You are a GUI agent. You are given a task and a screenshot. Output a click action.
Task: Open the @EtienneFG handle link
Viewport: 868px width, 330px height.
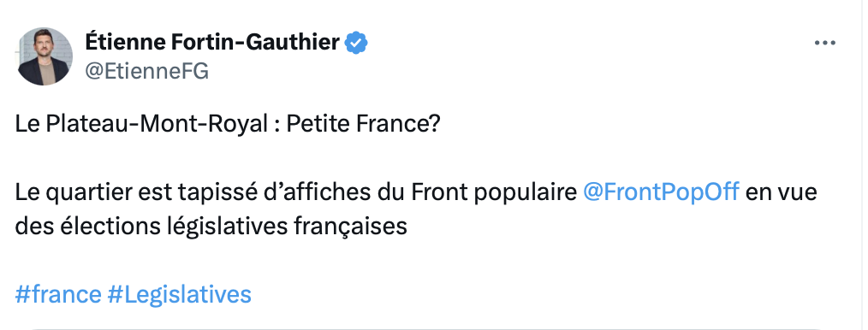click(x=146, y=71)
